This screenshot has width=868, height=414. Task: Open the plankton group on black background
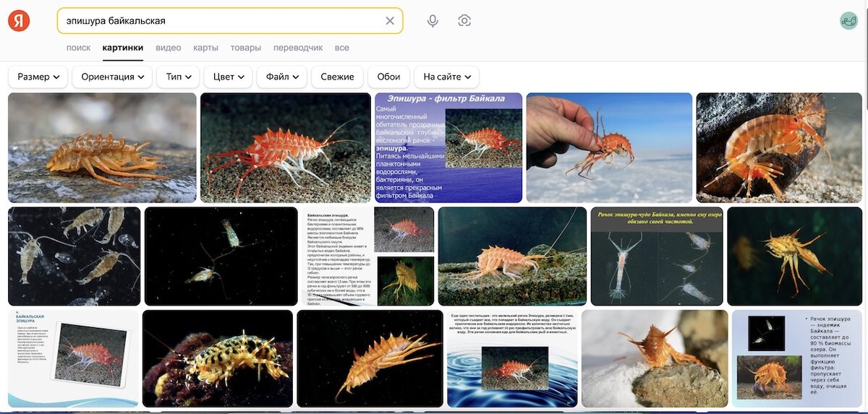[x=75, y=256]
